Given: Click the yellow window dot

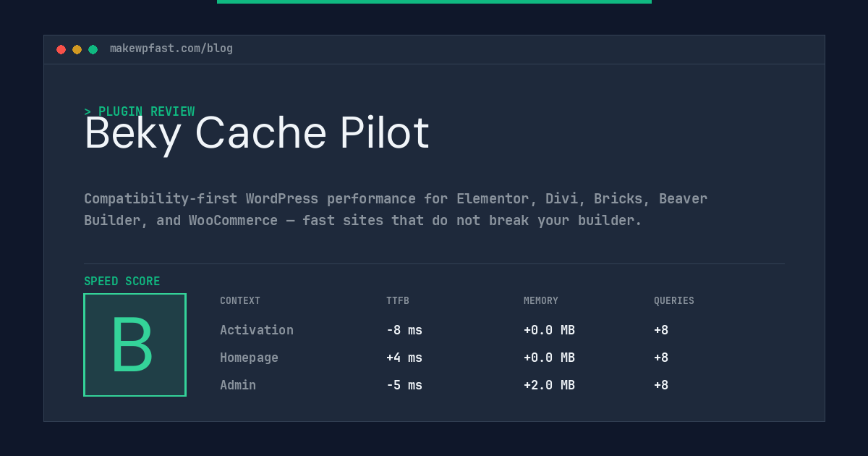Looking at the screenshot, I should tap(77, 49).
